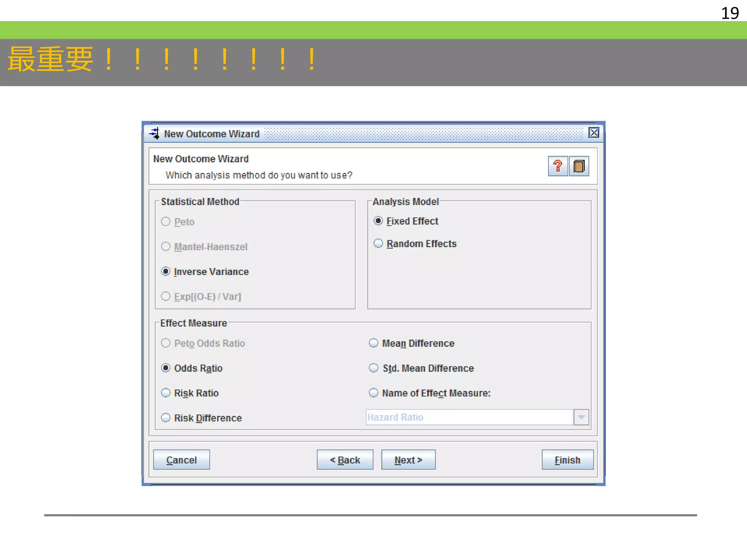The image size is (747, 560).
Task: Select the Fixed Effect radio button
Action: click(x=378, y=221)
